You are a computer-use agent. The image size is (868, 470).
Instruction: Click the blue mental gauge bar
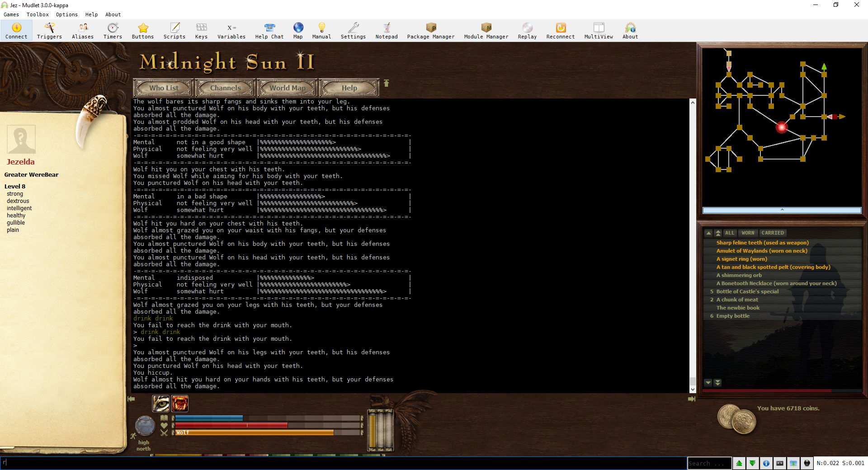268,418
